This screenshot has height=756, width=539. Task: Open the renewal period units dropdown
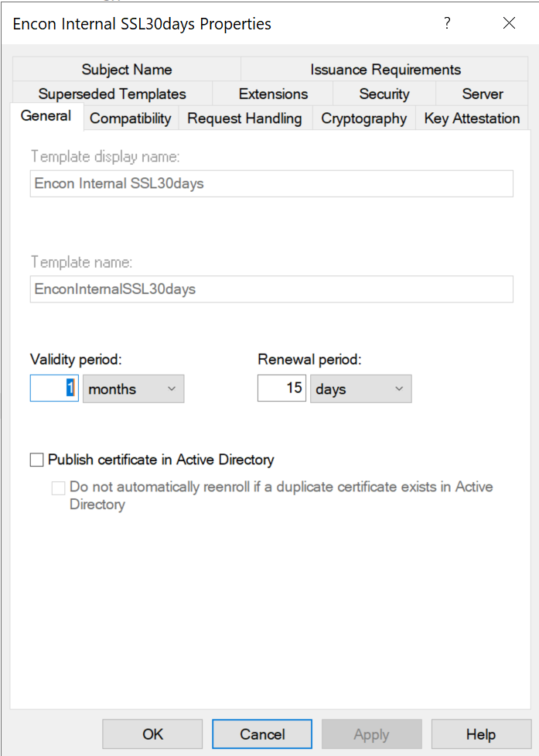399,388
